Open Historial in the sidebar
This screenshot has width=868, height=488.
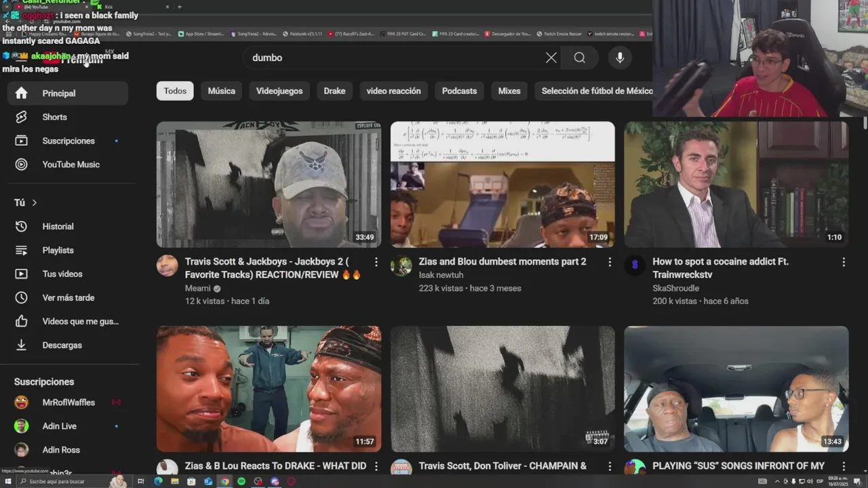[67, 226]
